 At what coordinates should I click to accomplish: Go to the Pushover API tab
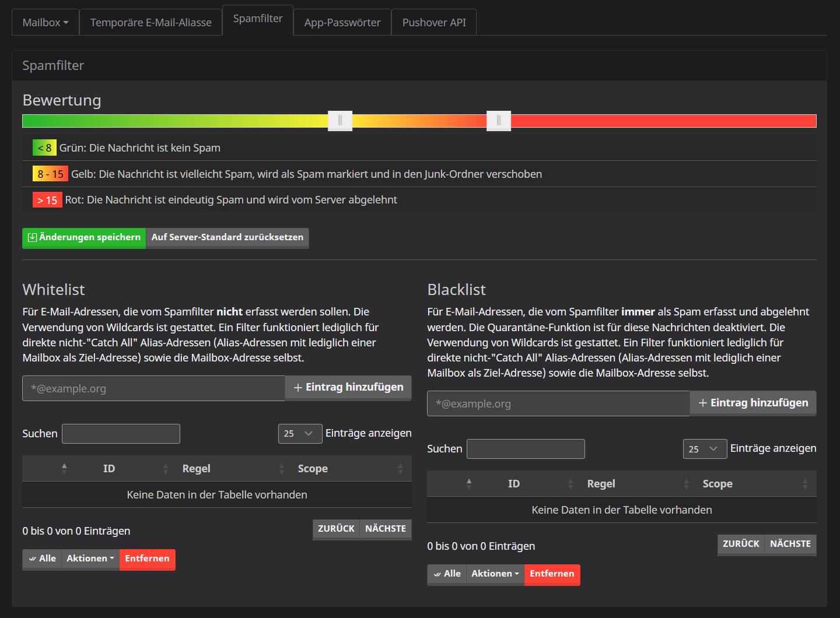(x=433, y=23)
